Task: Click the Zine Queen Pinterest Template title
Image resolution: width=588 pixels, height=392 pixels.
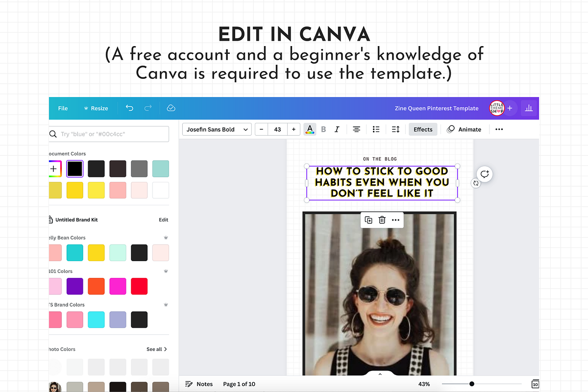Action: (437, 108)
